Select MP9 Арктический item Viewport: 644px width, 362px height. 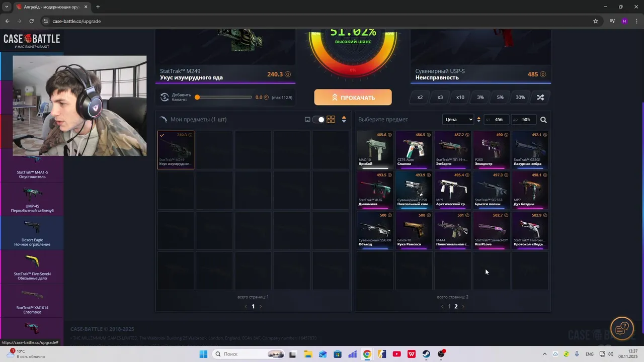tap(452, 190)
